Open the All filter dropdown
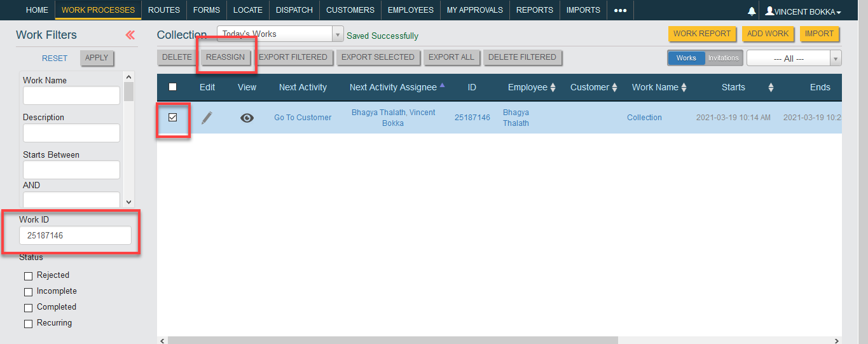 [794, 58]
